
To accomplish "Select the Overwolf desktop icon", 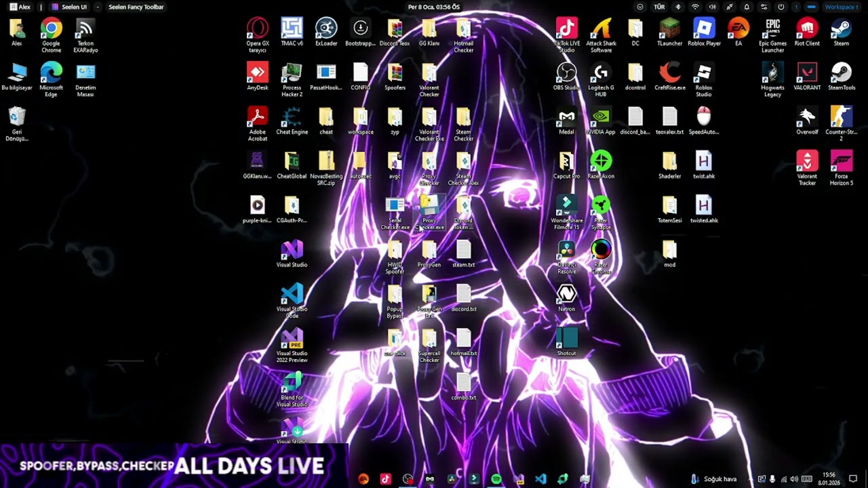I will (807, 121).
